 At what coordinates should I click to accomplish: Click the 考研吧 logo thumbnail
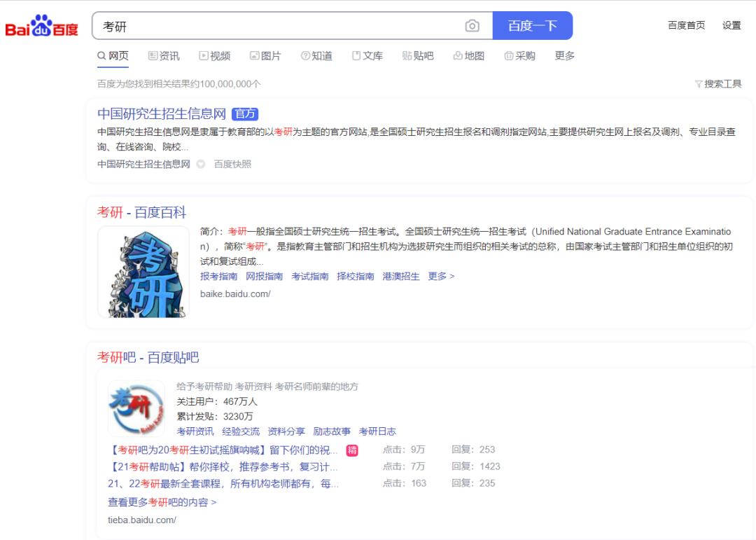[x=136, y=408]
